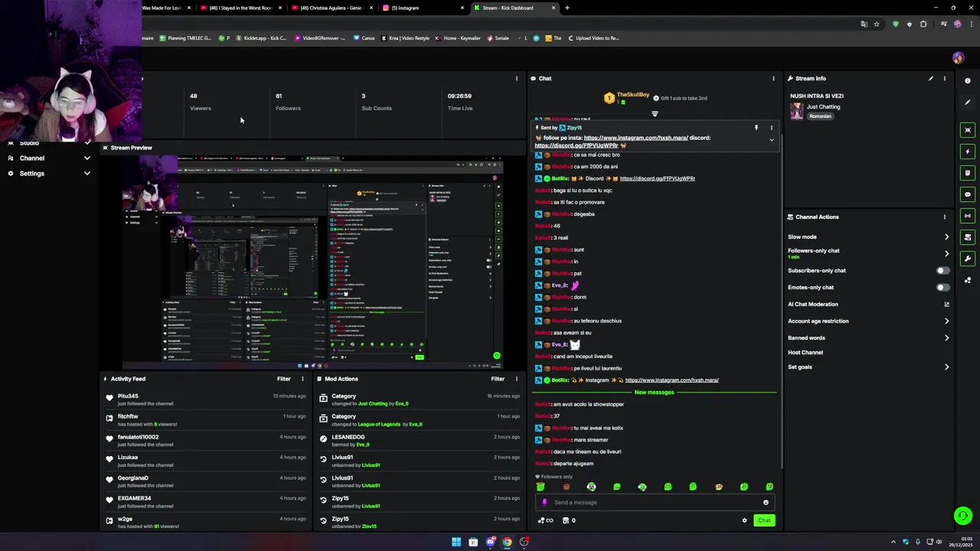Edit stream info with the pencil icon

tap(931, 78)
